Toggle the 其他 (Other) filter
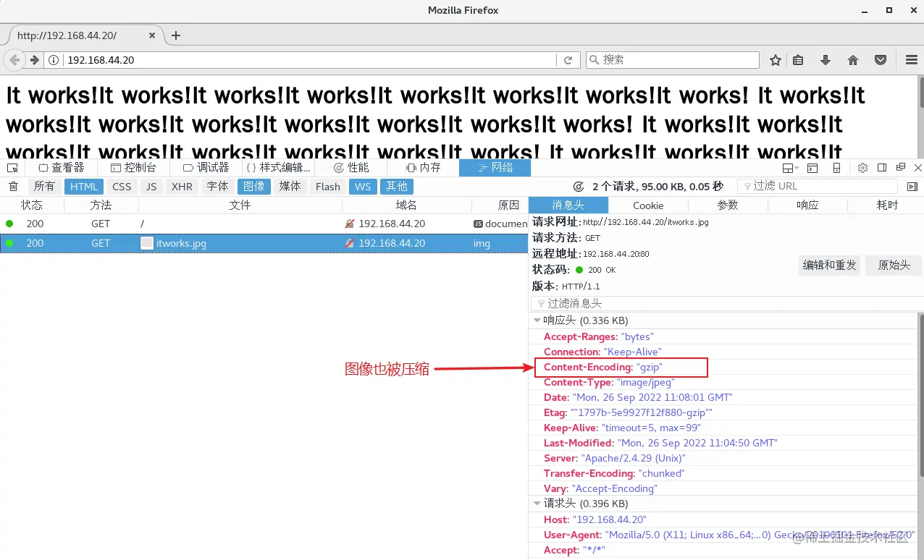This screenshot has height=560, width=924. [397, 186]
